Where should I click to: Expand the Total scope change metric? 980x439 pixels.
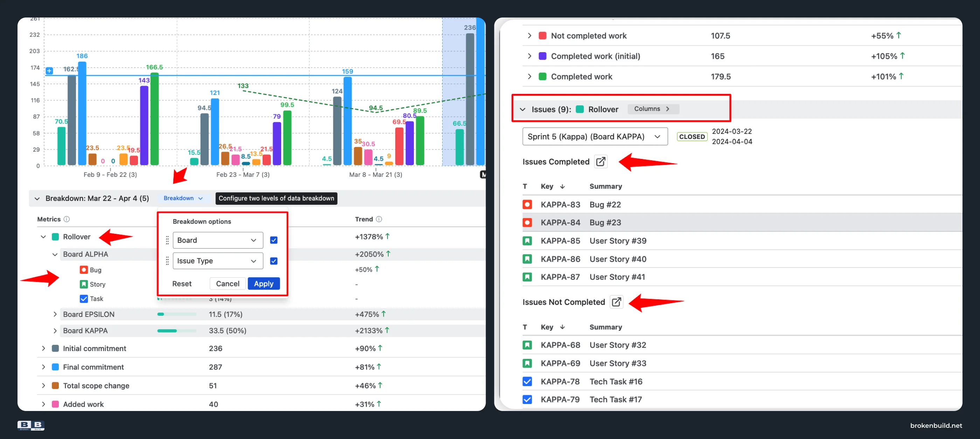[43, 386]
